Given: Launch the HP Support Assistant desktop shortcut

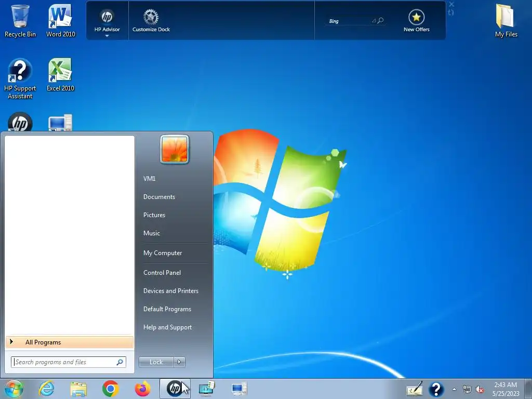Looking at the screenshot, I should [20, 79].
